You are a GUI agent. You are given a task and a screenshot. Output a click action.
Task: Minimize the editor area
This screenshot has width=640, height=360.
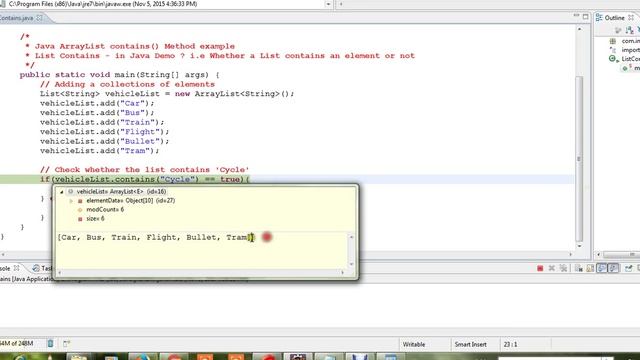pos(576,16)
